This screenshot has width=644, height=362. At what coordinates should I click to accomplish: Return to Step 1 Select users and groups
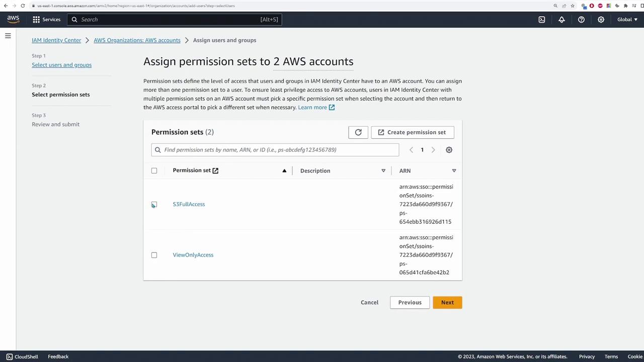coord(61,65)
